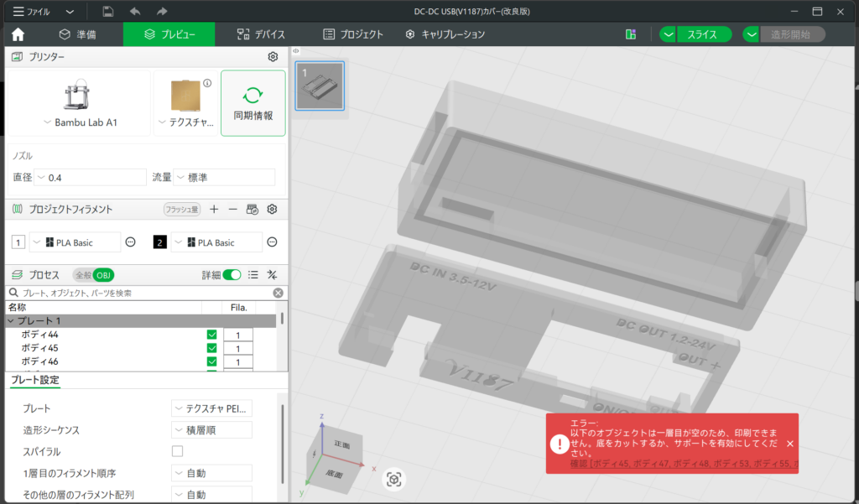The height and width of the screenshot is (504, 859).
Task: Click the fit-view icon below the 3D viewport
Action: 394,479
